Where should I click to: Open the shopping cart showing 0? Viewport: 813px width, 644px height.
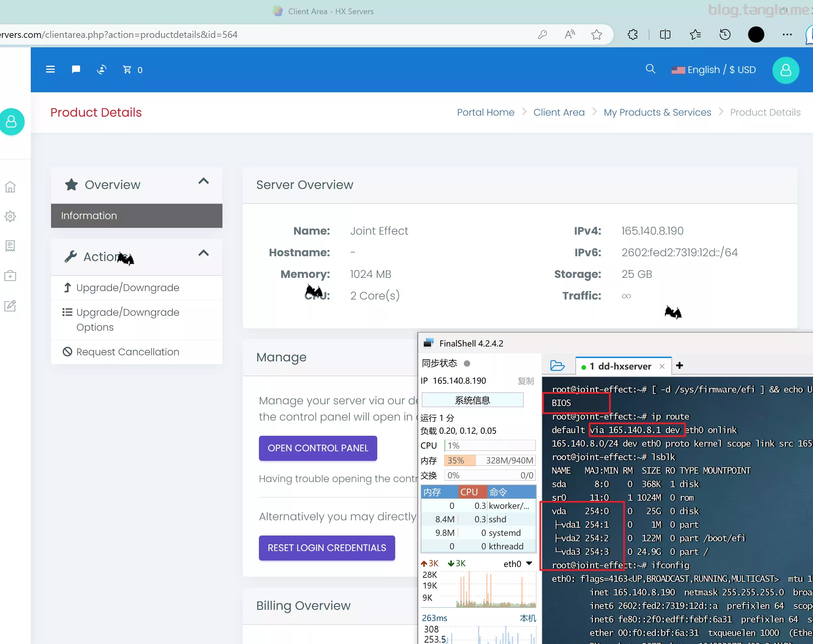tap(133, 69)
